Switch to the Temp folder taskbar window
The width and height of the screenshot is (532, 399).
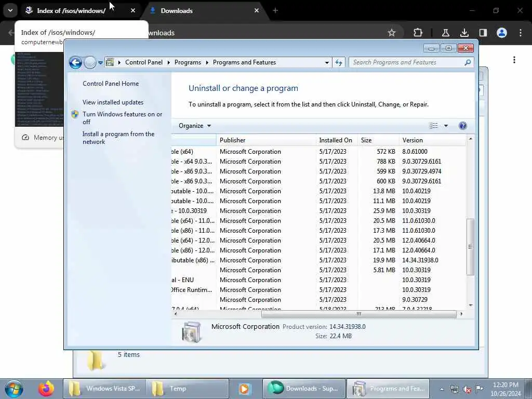187,389
